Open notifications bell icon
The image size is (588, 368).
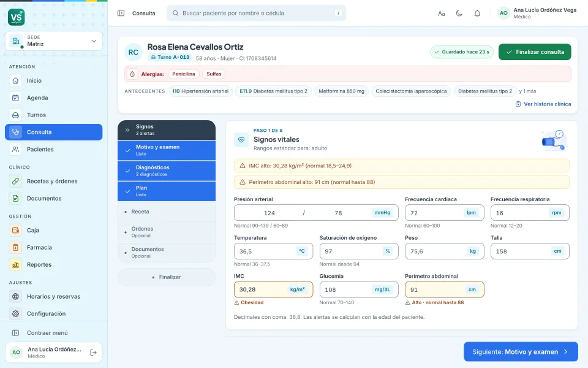(x=477, y=13)
